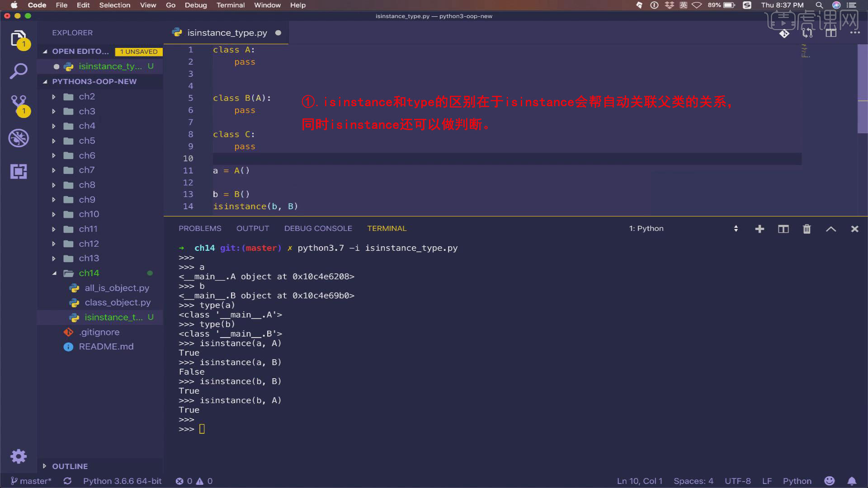Change file encoding UTF-8
Image resolution: width=868 pixels, height=488 pixels.
(738, 481)
